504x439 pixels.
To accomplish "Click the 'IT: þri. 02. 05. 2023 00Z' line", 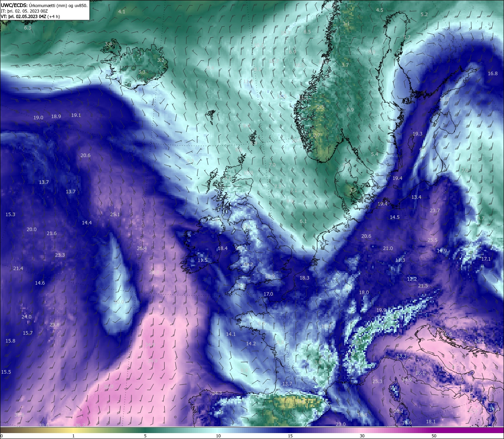I will (x=24, y=11).
